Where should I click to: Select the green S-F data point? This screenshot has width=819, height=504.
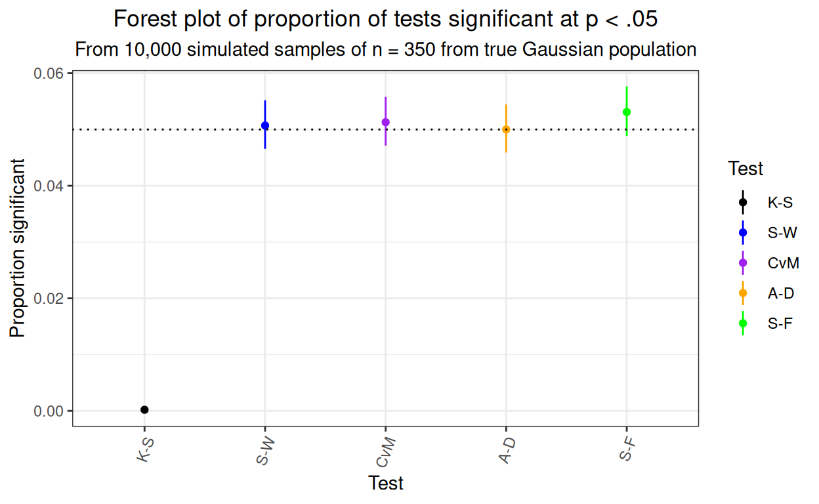pos(627,112)
